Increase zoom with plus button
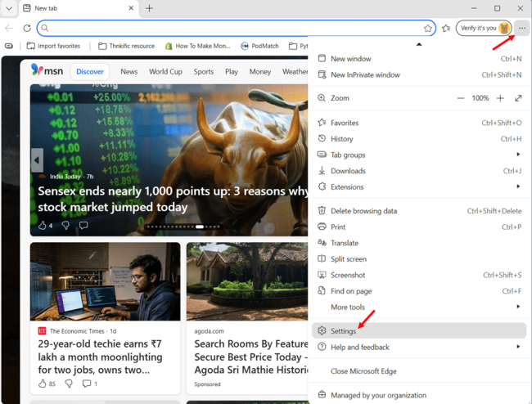This screenshot has height=404, width=532. point(500,98)
